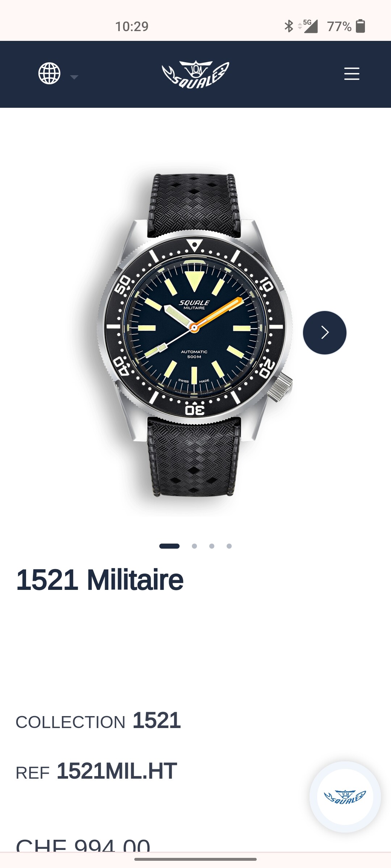Open the hamburger navigation menu
The width and height of the screenshot is (391, 868).
(x=352, y=73)
